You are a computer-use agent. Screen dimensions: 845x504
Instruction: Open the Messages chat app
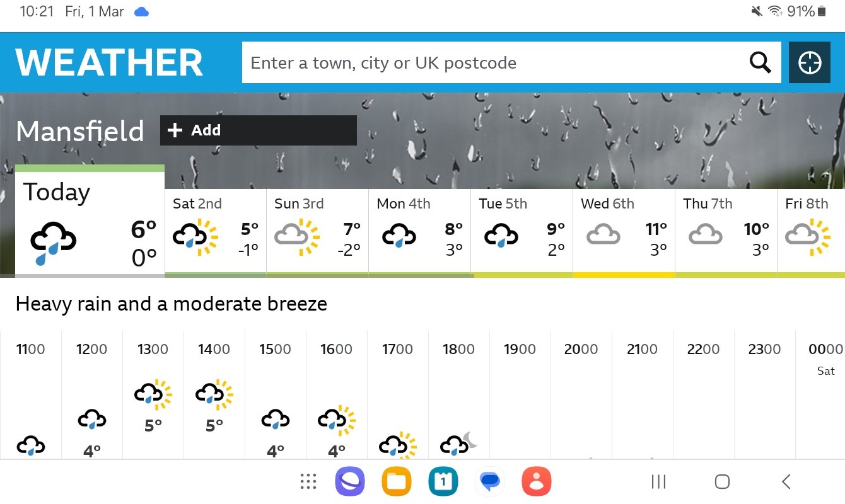490,482
